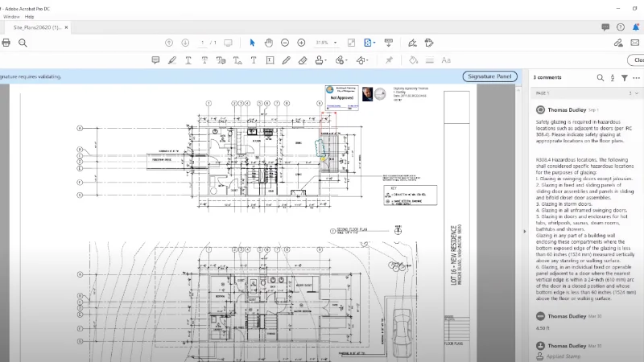Click the document vertical scrollbar
The width and height of the screenshot is (644, 362).
(x=518, y=222)
